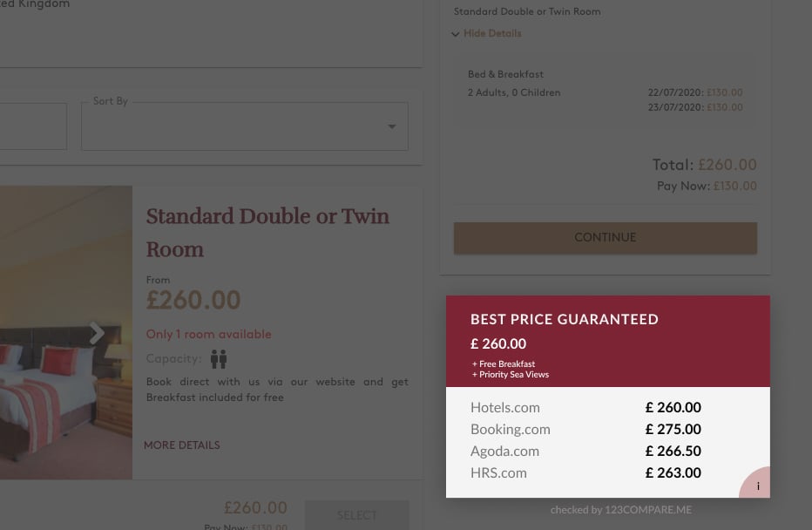Click the info 'i' icon on price widget
The height and width of the screenshot is (530, 812).
(757, 486)
